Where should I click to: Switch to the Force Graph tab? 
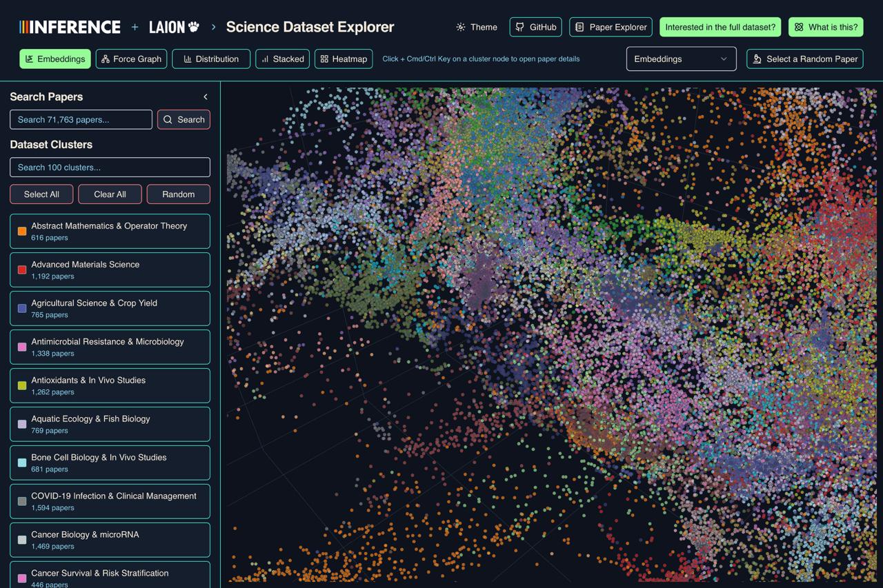tap(131, 59)
